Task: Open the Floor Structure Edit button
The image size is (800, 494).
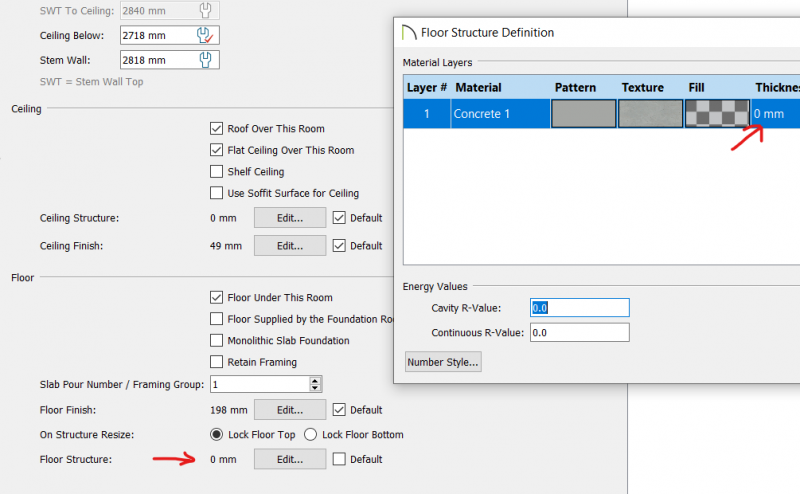Action: click(x=290, y=459)
